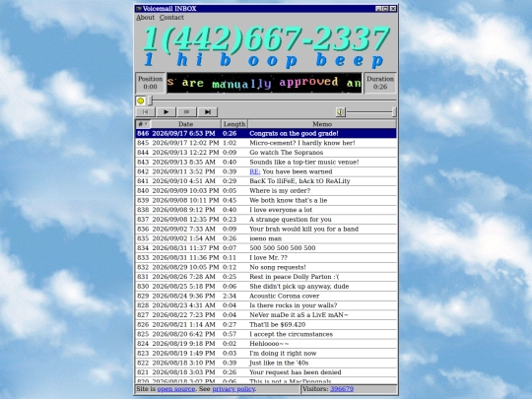Start playback with the play button
532x399 pixels.
point(166,112)
